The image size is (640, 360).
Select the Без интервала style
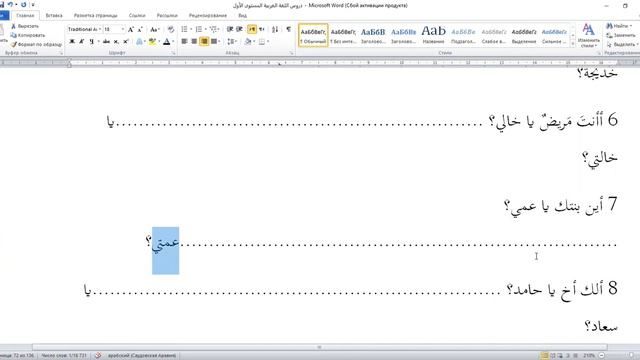[343, 35]
